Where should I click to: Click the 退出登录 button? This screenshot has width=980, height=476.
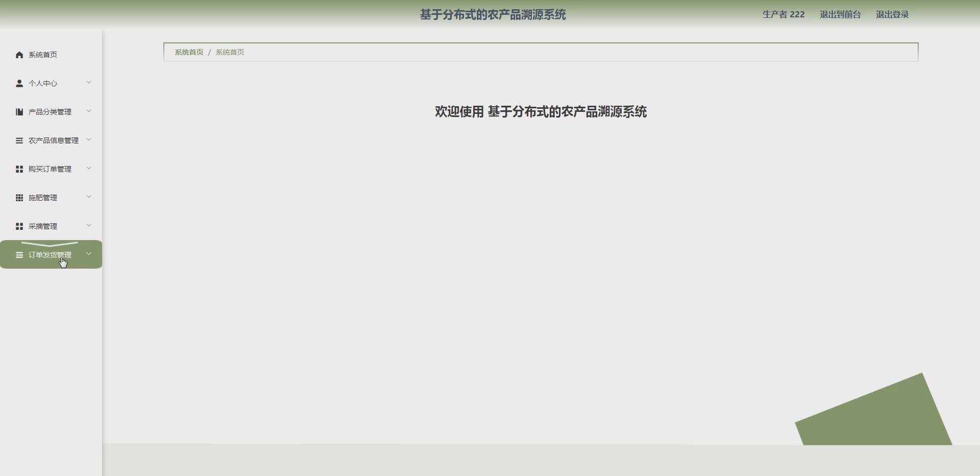click(x=892, y=14)
